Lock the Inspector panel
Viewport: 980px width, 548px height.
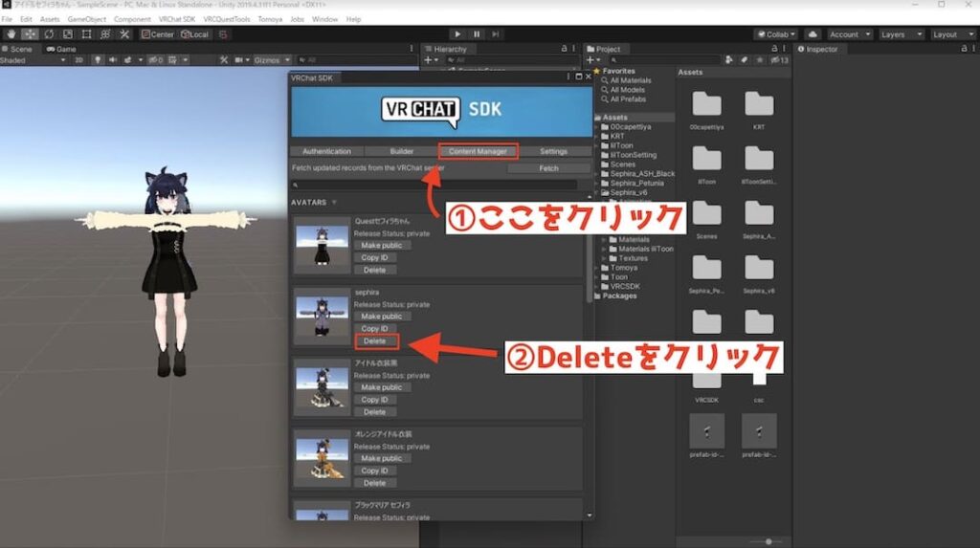pyautogui.click(x=964, y=49)
